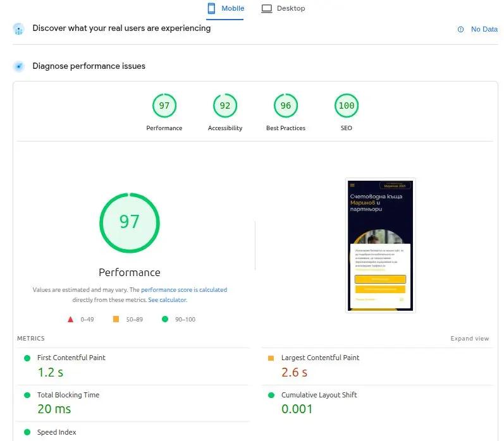This screenshot has width=504, height=441.
Task: Switch to the Mobile tab
Action: pyautogui.click(x=225, y=9)
